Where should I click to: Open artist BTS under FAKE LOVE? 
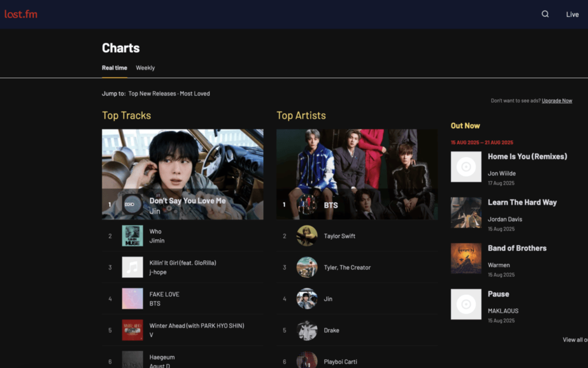155,304
